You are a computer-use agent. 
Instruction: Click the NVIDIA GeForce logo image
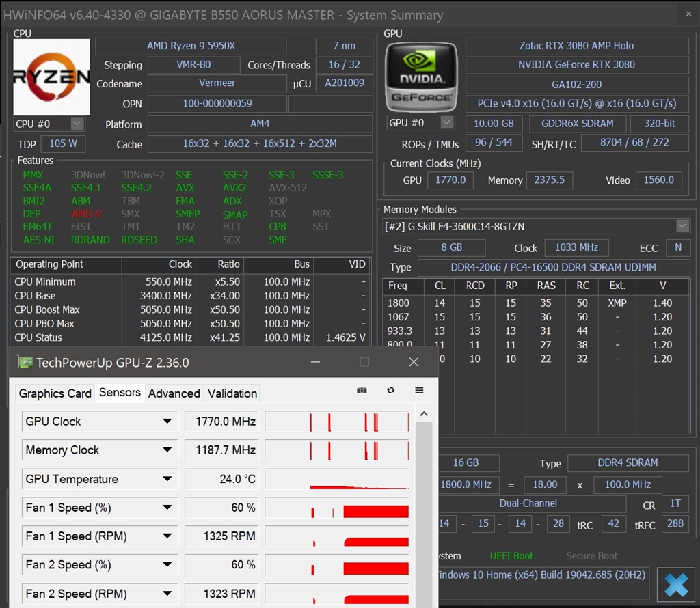[x=421, y=77]
